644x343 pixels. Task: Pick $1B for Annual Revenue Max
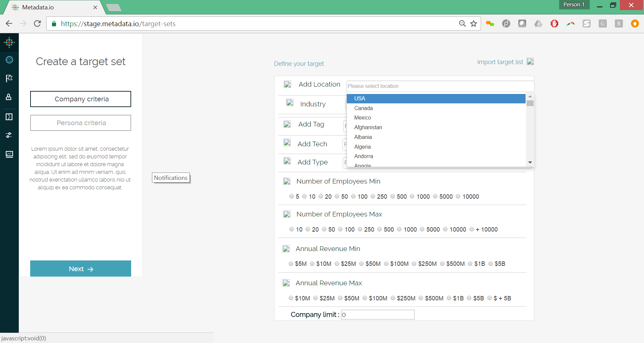(x=449, y=298)
